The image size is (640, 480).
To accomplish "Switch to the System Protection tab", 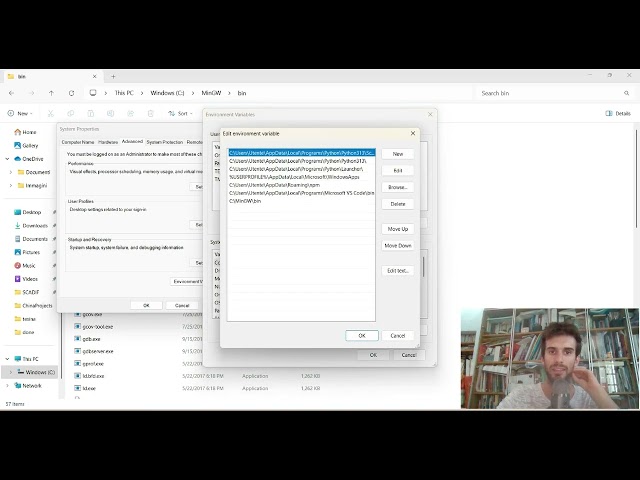I will 164,142.
